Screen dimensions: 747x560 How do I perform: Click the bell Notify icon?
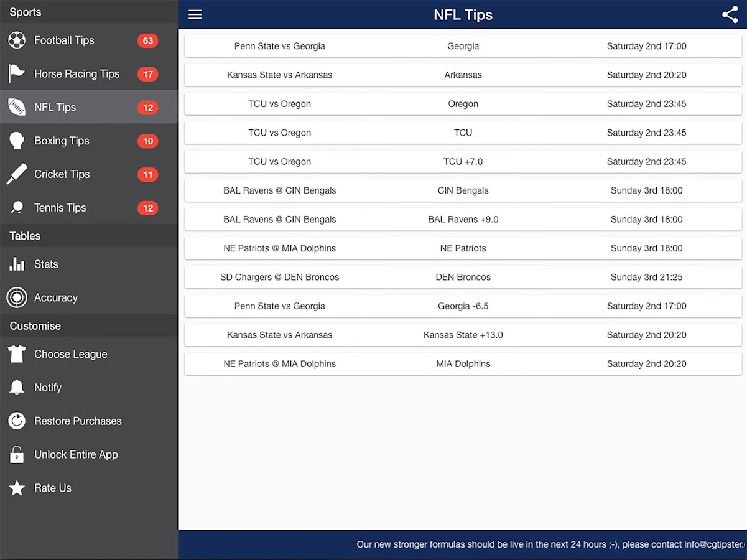tap(17, 388)
